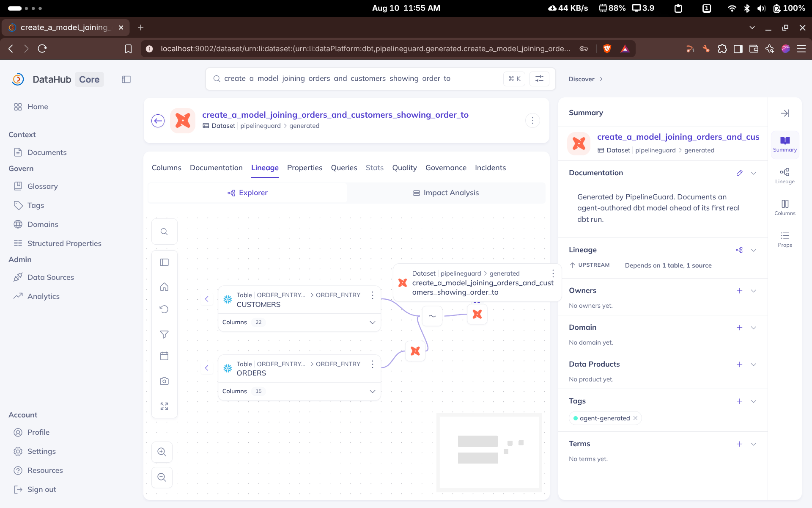This screenshot has width=812, height=508.
Task: Click the camera screenshot icon in lineage
Action: 164,381
